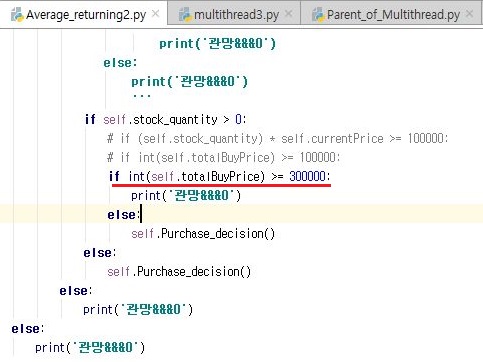Click the Python file icon on Parent_of_Multithread.py tab

click(318, 15)
